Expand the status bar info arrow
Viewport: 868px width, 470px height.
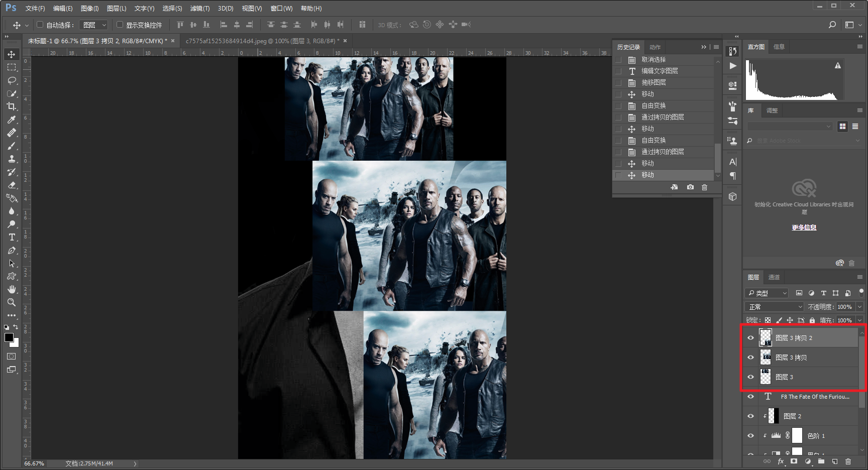(x=135, y=463)
